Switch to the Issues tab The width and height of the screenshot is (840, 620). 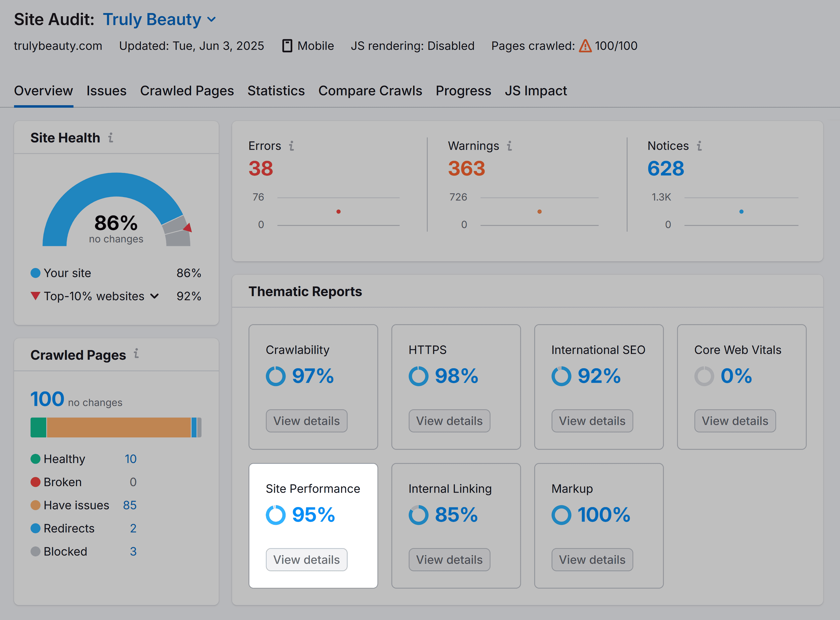107,91
